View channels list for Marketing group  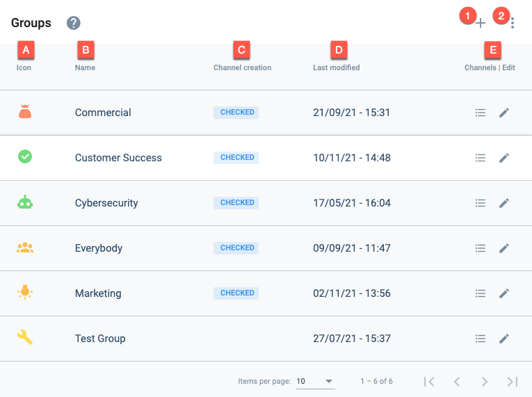[480, 293]
